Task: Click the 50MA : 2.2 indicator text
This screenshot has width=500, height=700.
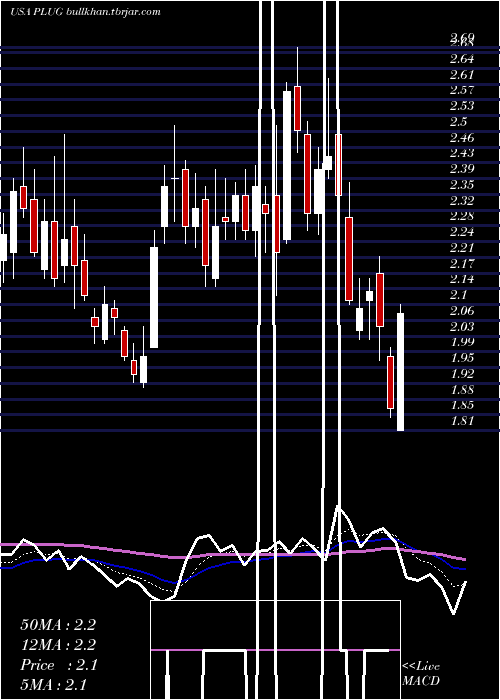Action: [x=58, y=625]
